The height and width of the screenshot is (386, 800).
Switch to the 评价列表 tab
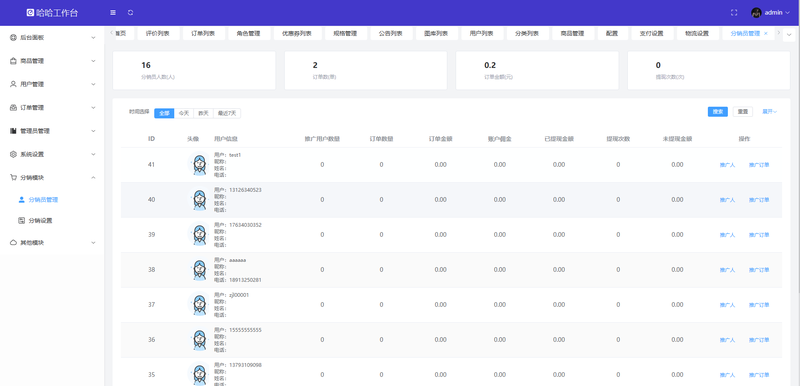[158, 34]
